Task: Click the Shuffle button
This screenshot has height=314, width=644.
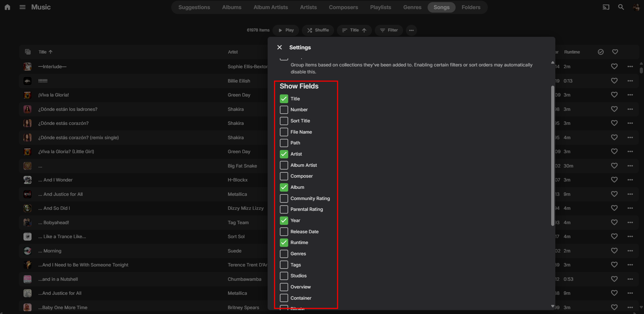Action: point(318,30)
